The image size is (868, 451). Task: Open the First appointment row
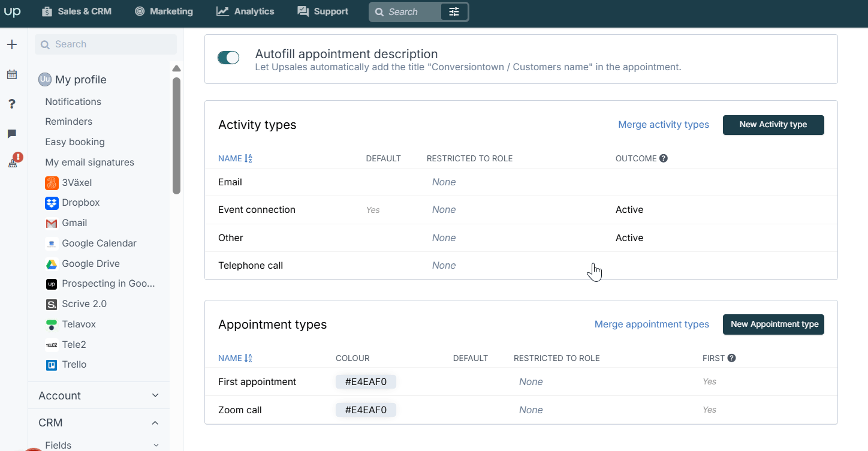(521, 382)
